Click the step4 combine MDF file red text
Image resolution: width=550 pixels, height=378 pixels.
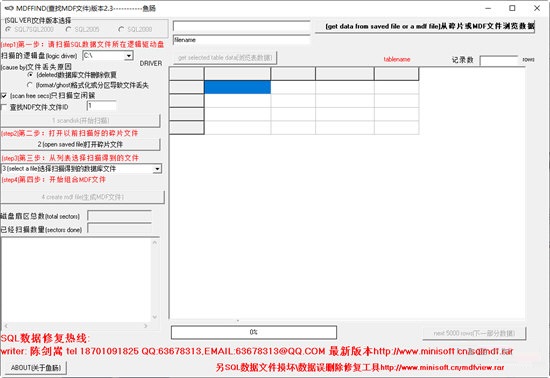[54, 180]
